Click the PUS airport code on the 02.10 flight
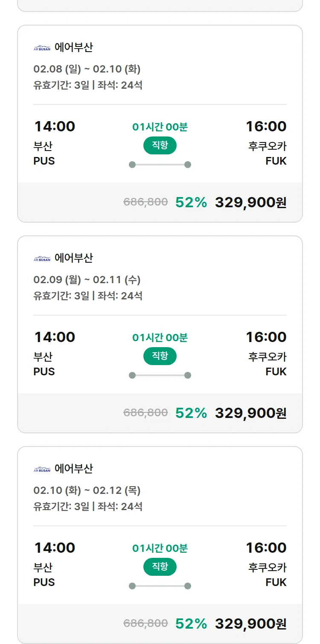Image resolution: width=320 pixels, height=644 pixels. click(x=44, y=582)
